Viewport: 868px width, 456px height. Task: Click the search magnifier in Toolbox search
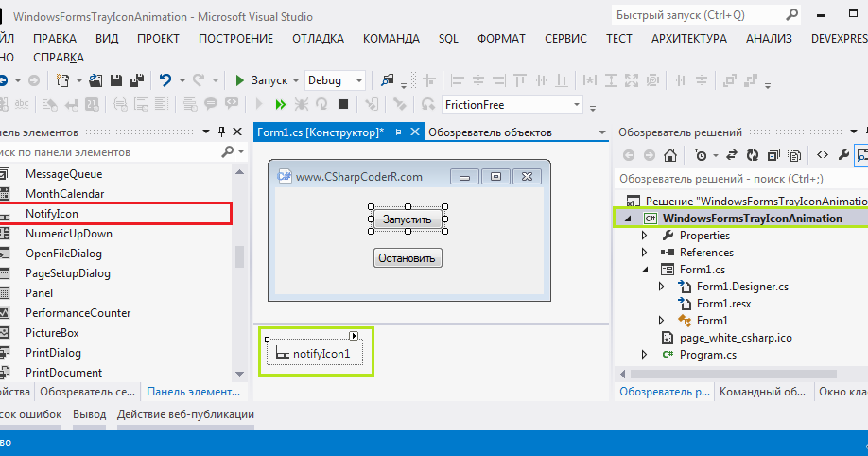point(228,151)
